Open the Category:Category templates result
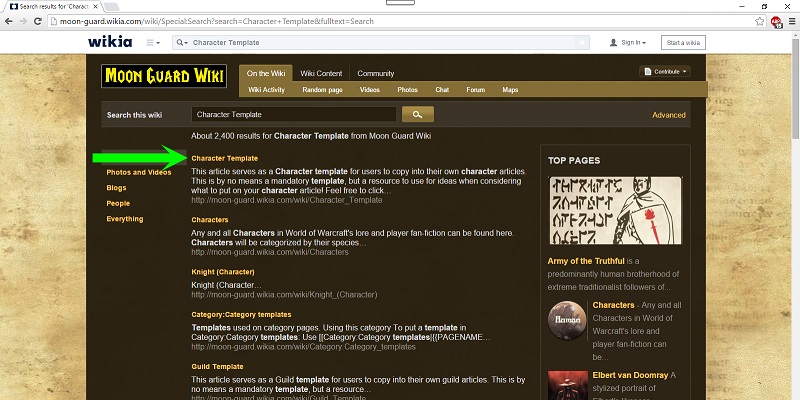 (x=241, y=315)
